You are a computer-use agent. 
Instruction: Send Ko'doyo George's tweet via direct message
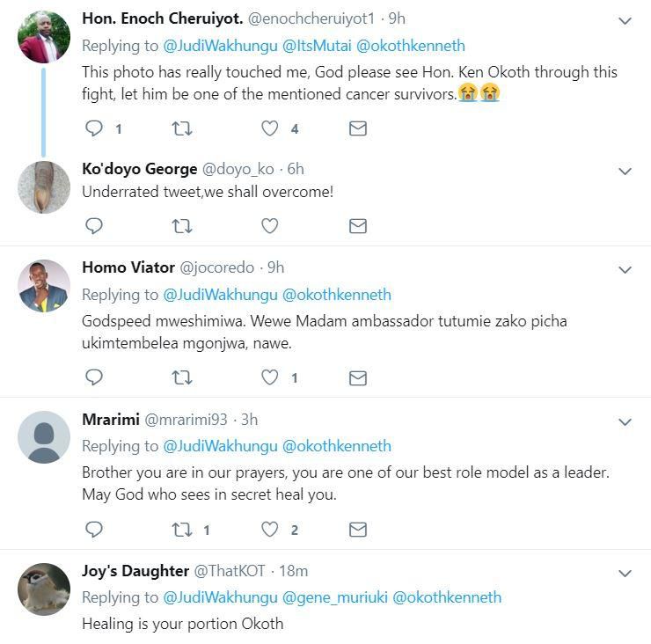pos(358,226)
